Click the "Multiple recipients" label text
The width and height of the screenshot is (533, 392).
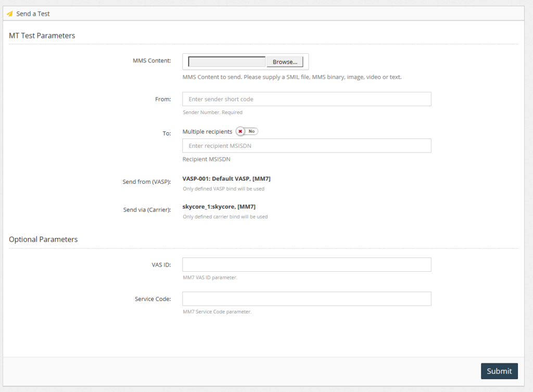point(207,132)
